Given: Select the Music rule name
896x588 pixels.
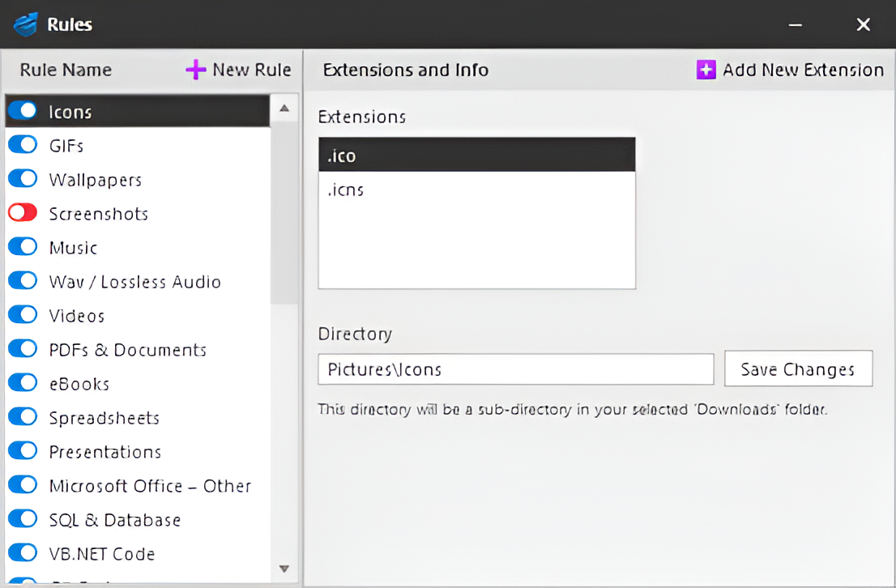Looking at the screenshot, I should 73,248.
